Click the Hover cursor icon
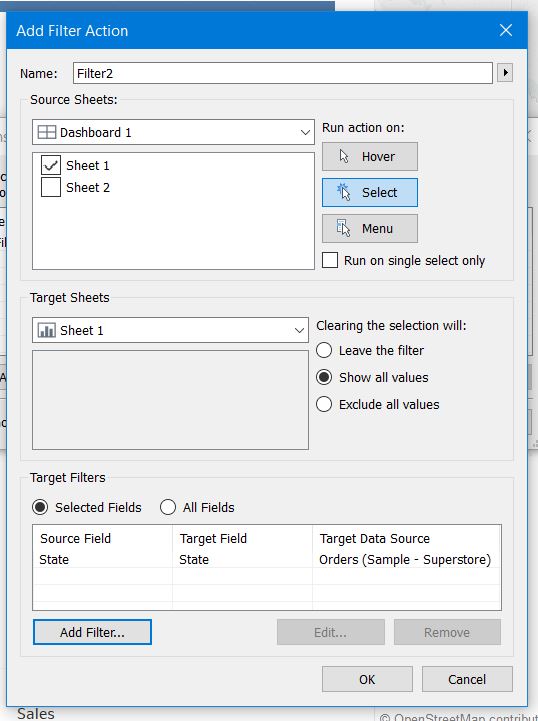Viewport: 538px width, 721px height. [x=343, y=156]
